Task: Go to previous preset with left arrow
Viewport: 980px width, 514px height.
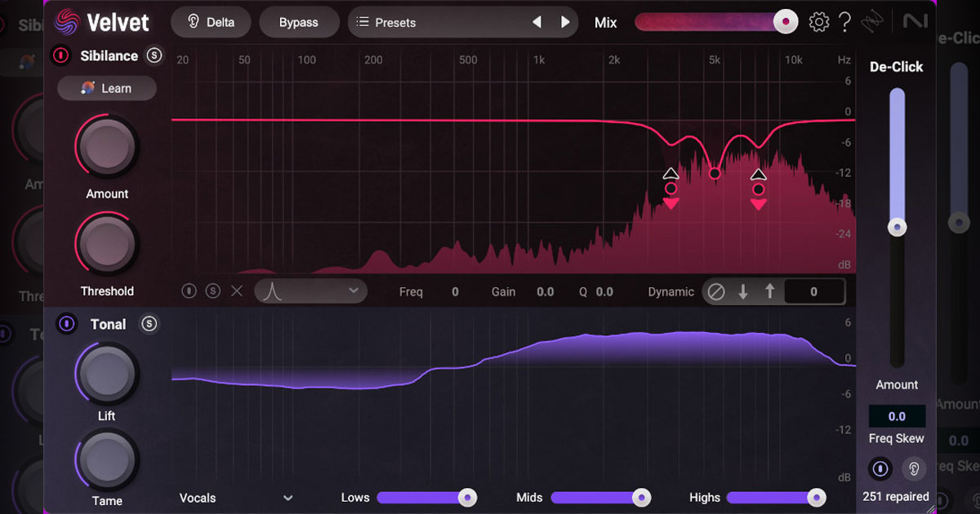Action: (x=537, y=22)
